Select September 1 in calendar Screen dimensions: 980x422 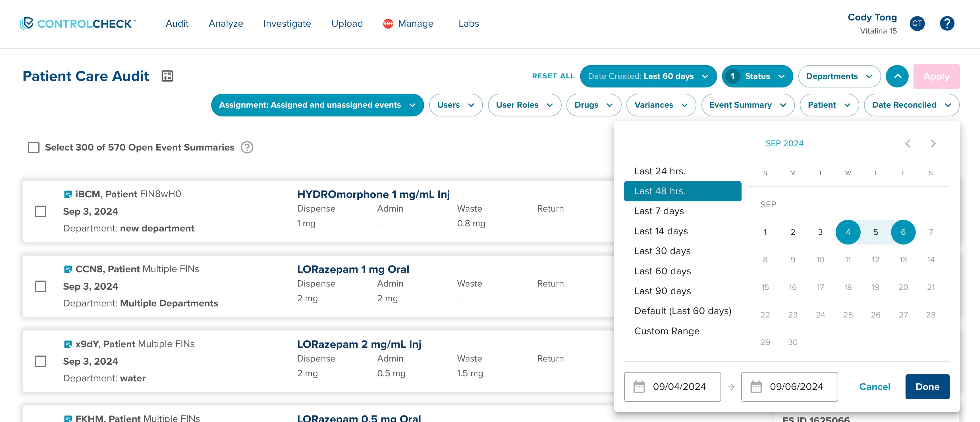(x=765, y=232)
